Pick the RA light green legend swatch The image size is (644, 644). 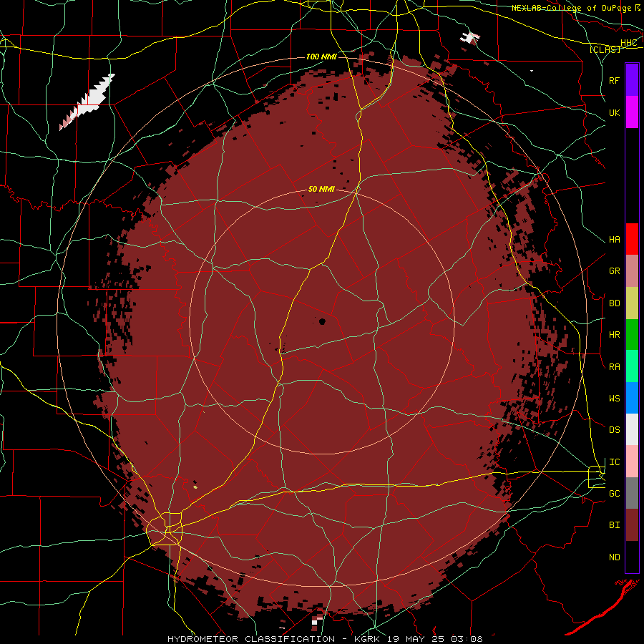point(632,366)
